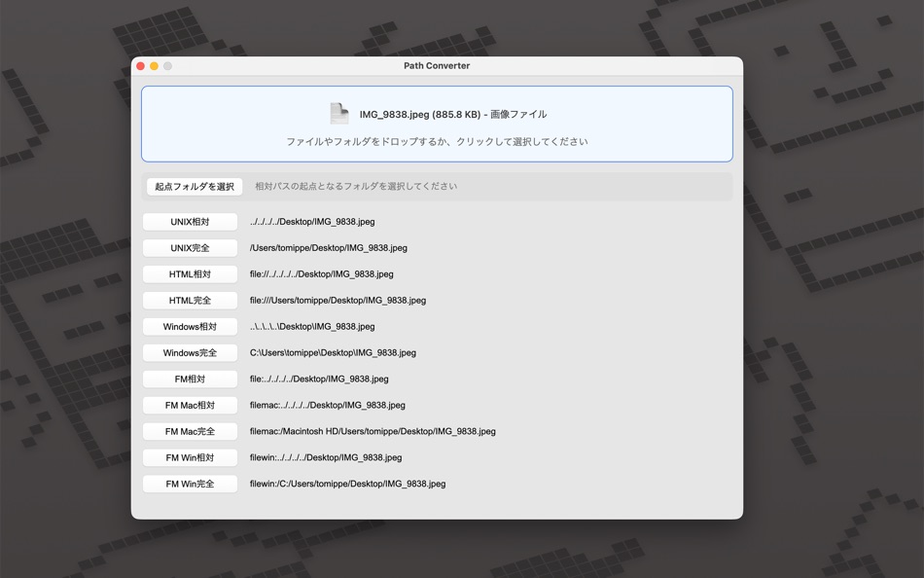Click the yellow minimize window button
Screen dimensions: 924x578
pos(154,65)
